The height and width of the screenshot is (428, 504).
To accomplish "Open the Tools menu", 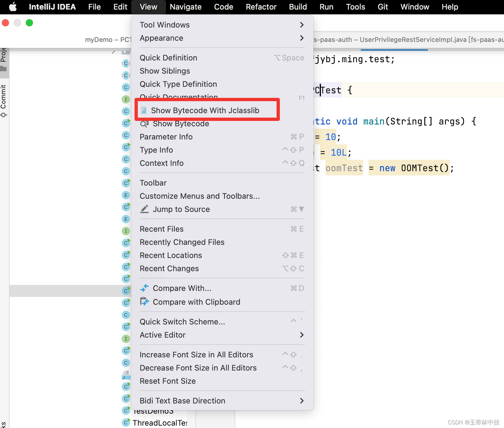I will [x=355, y=7].
